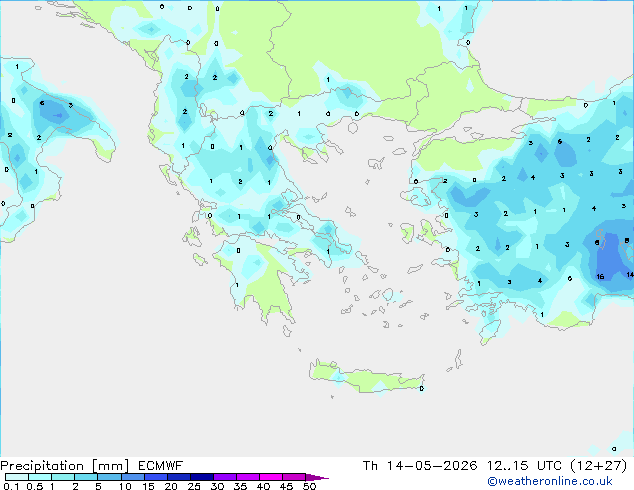Click the '[mm]' unit label

coord(110,466)
